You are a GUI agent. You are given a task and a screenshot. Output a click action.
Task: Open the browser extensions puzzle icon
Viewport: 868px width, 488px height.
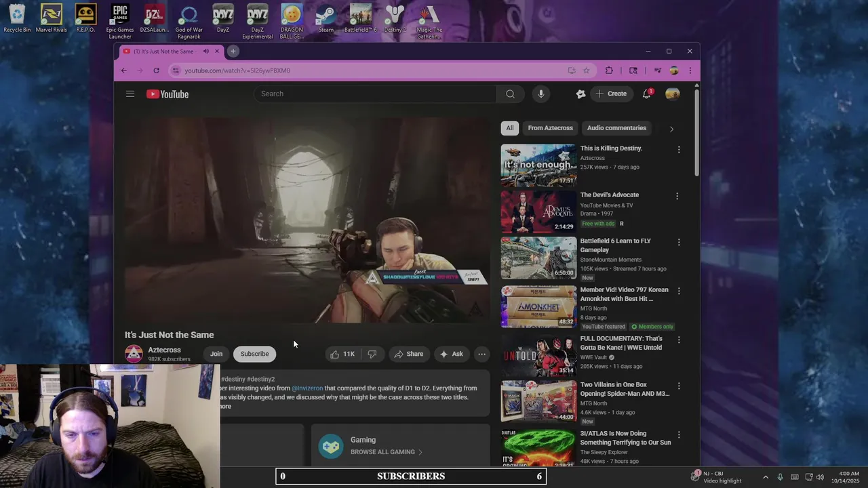[x=609, y=70]
